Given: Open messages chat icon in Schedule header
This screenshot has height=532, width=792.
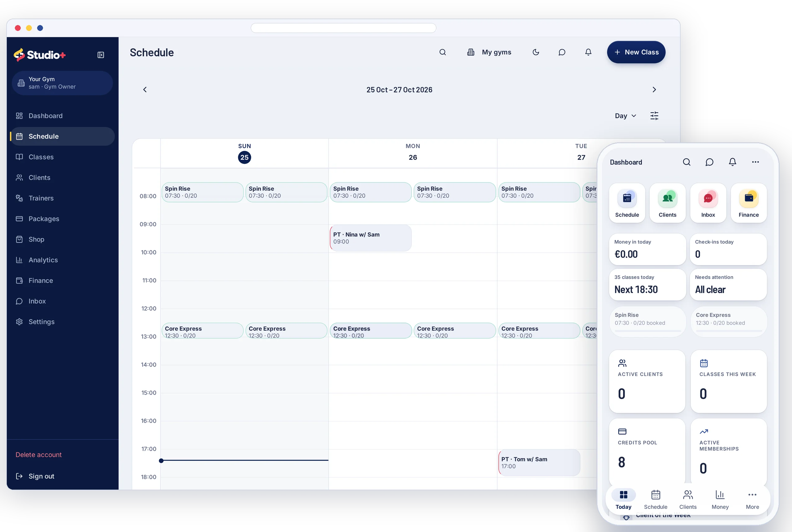Looking at the screenshot, I should click(x=562, y=52).
